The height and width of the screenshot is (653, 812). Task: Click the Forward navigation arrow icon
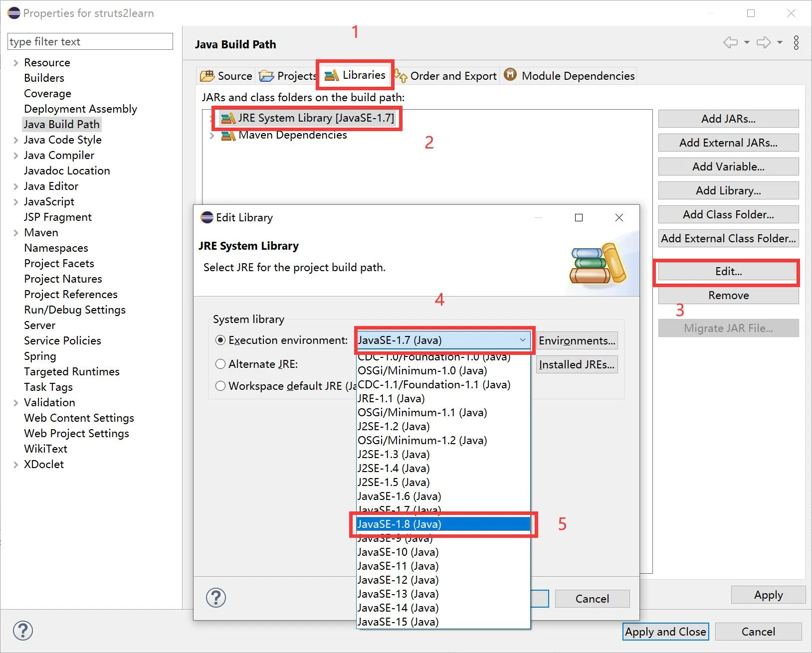pos(764,42)
